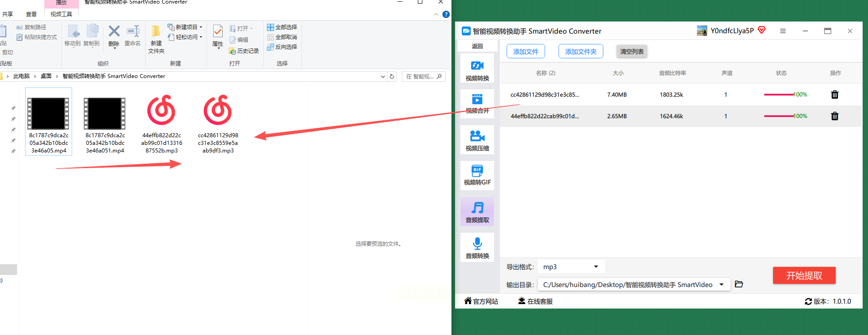This screenshot has width=868, height=335.
Task: Click 反向选择 in the Explorer ribbon
Action: tap(282, 47)
